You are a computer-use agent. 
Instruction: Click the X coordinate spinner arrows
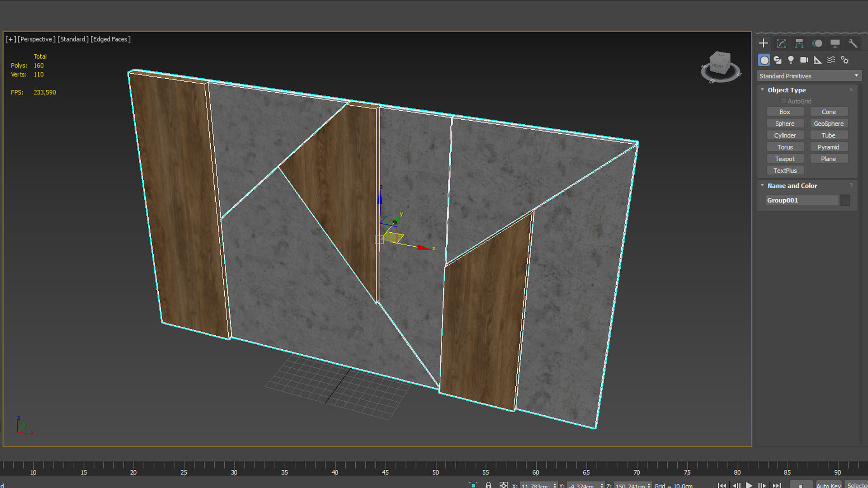click(555, 486)
